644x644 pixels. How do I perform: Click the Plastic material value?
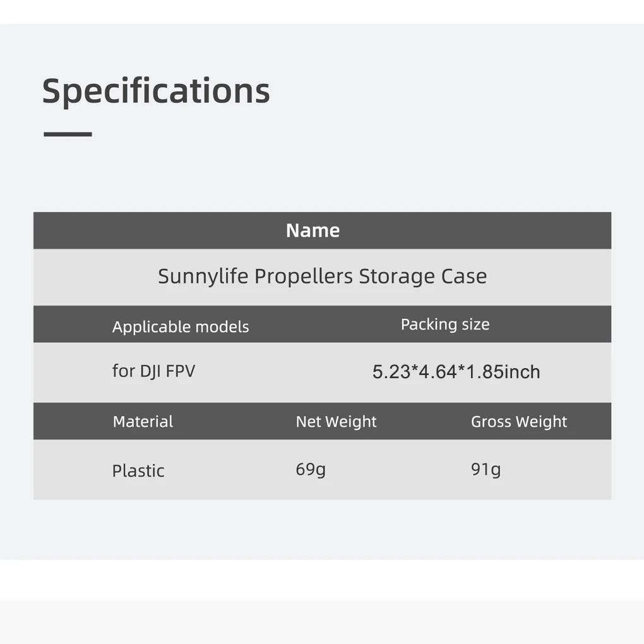tap(138, 471)
